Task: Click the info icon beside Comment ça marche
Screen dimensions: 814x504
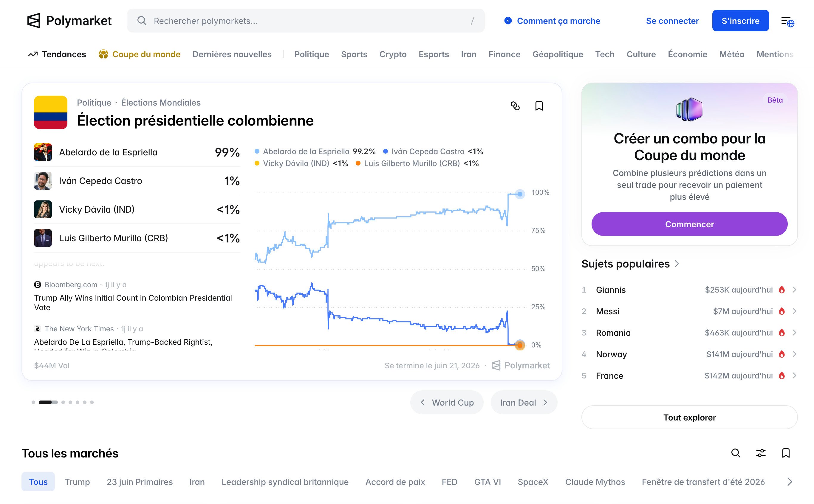Action: [508, 21]
